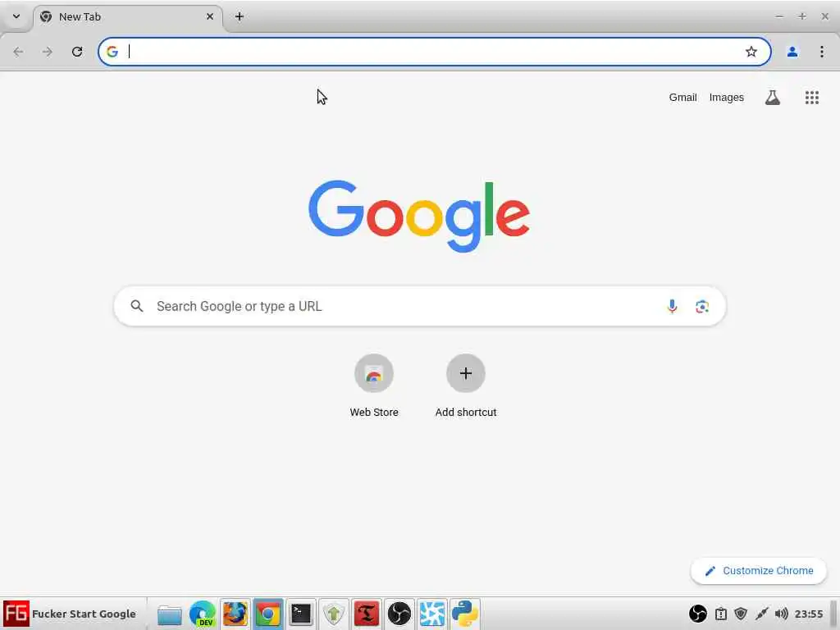
Task: Click the red T application taskbar icon
Action: pos(367,614)
